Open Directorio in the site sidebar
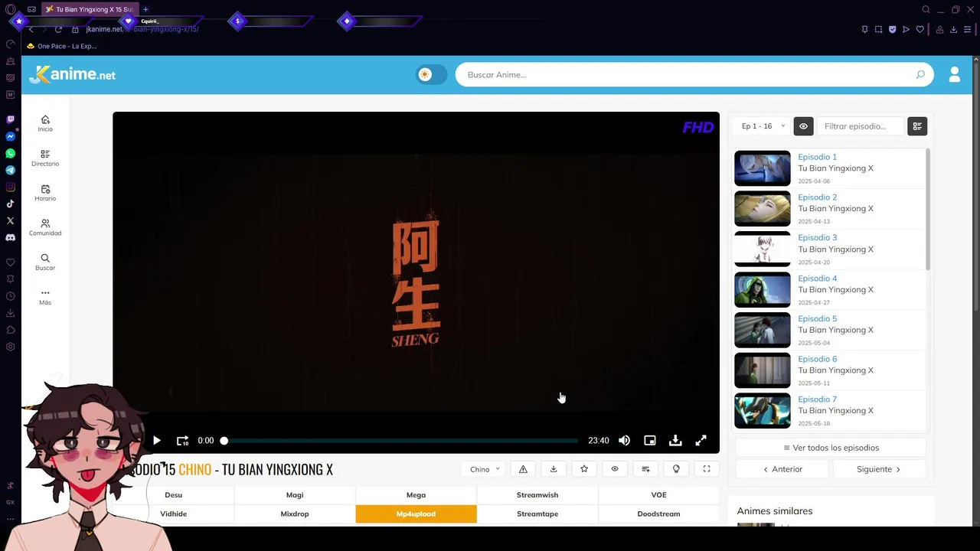Image resolution: width=980 pixels, height=551 pixels. 45,158
